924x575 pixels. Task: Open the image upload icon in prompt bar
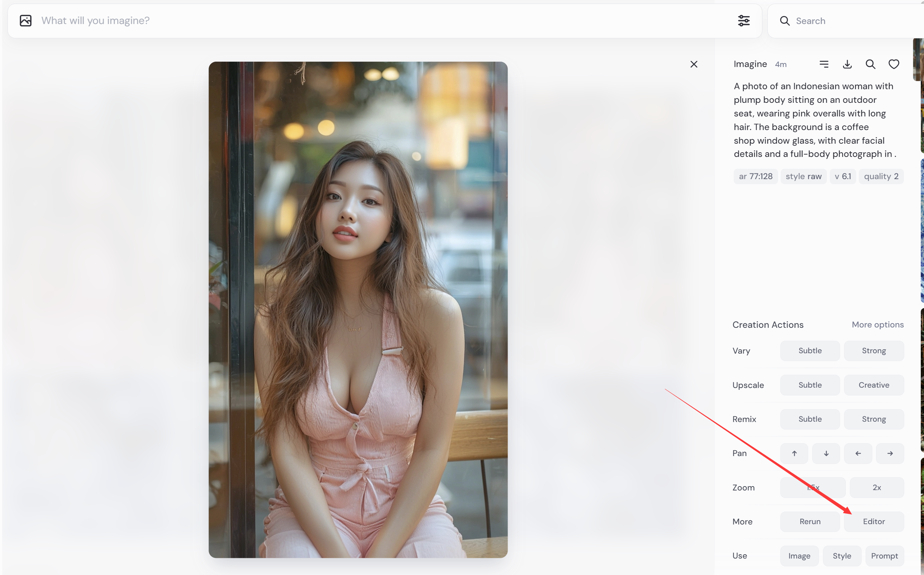click(25, 20)
